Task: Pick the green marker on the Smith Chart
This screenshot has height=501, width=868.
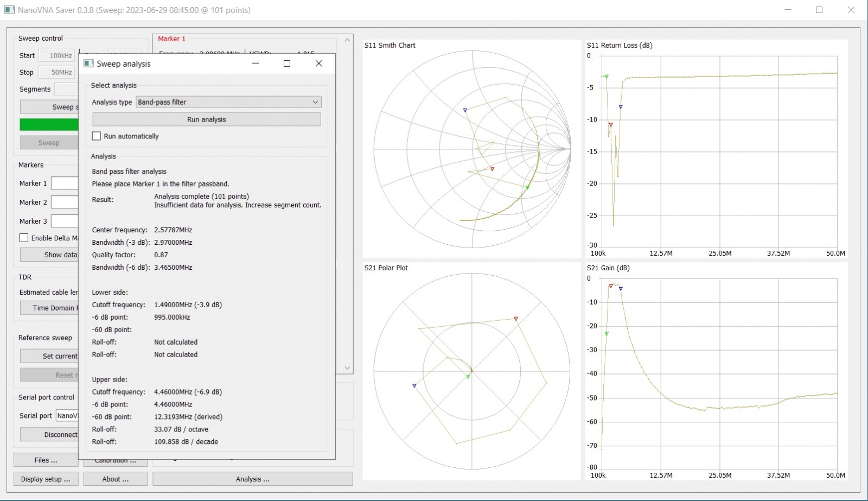Action: pos(527,187)
